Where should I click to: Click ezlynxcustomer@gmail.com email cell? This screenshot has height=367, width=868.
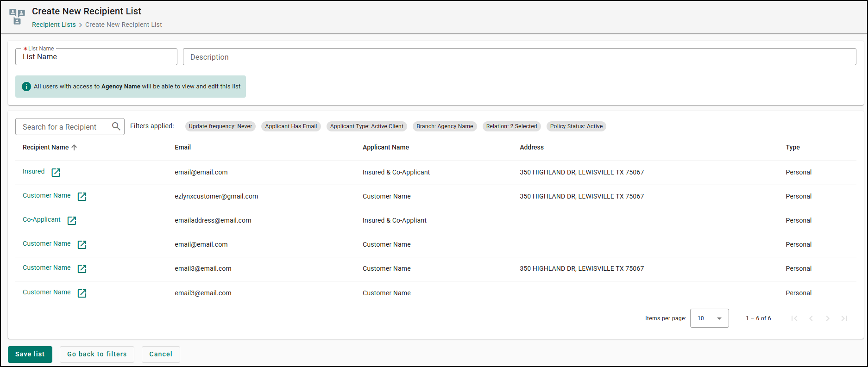point(216,196)
